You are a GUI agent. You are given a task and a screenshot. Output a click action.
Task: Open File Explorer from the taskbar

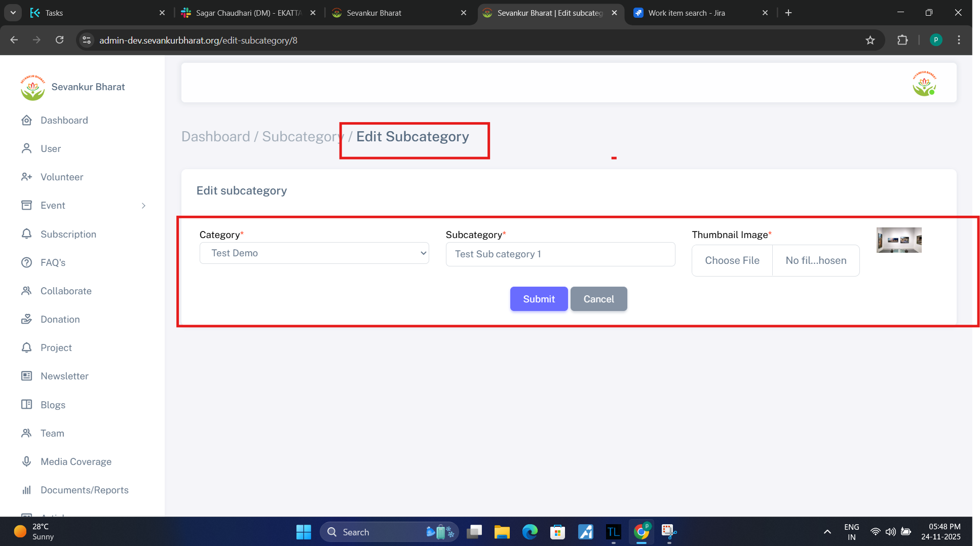pyautogui.click(x=502, y=532)
